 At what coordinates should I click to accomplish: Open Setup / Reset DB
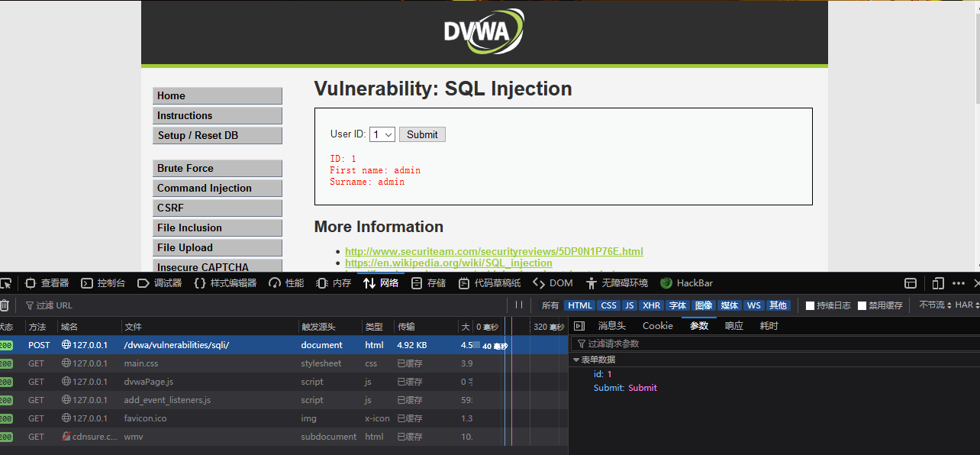[218, 135]
